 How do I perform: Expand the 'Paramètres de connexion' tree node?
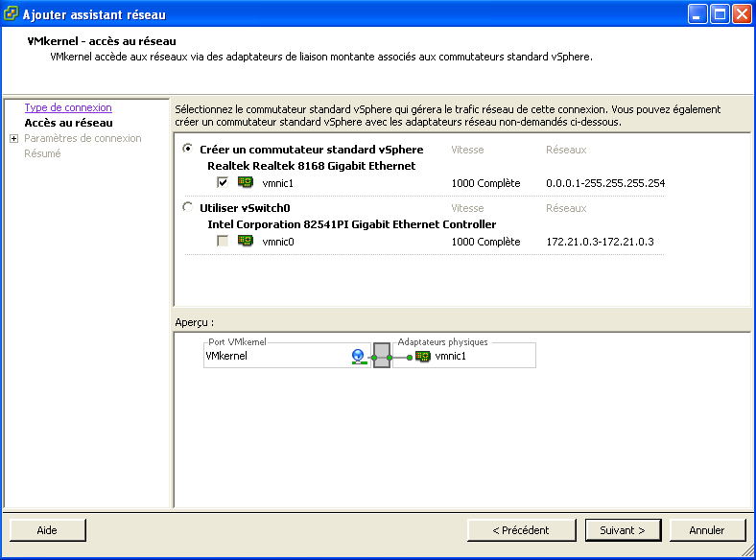(13, 139)
